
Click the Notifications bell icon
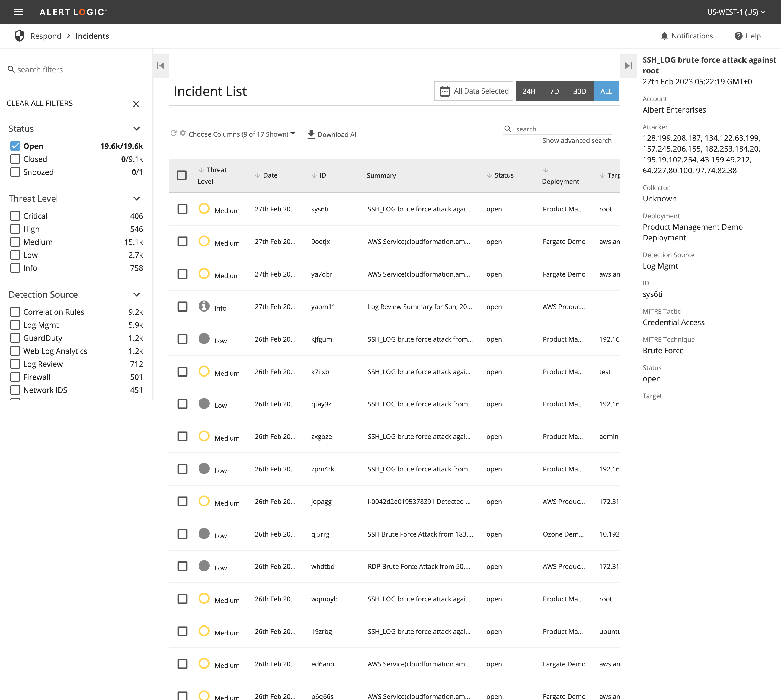click(664, 36)
